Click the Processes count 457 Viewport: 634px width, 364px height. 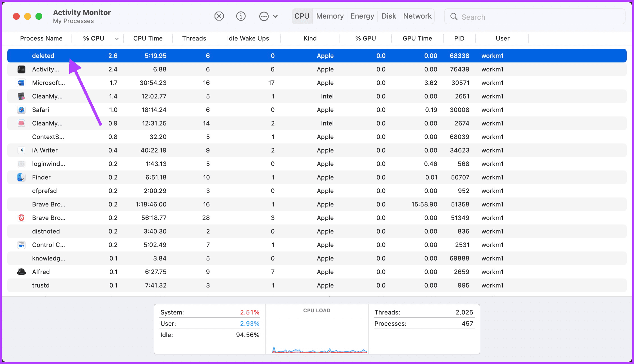coord(467,323)
